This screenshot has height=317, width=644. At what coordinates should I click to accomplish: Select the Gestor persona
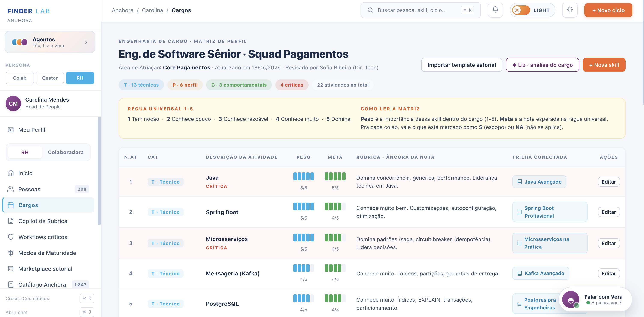[50, 78]
